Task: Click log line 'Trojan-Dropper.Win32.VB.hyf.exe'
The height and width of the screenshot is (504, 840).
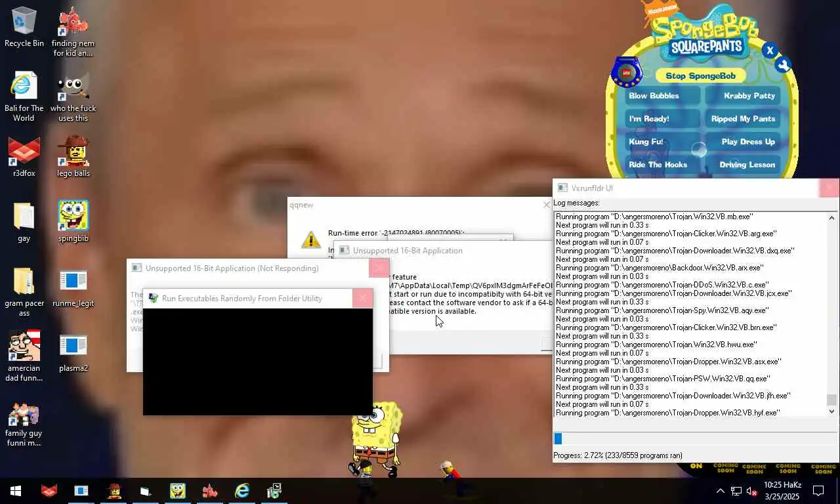Action: (668, 413)
